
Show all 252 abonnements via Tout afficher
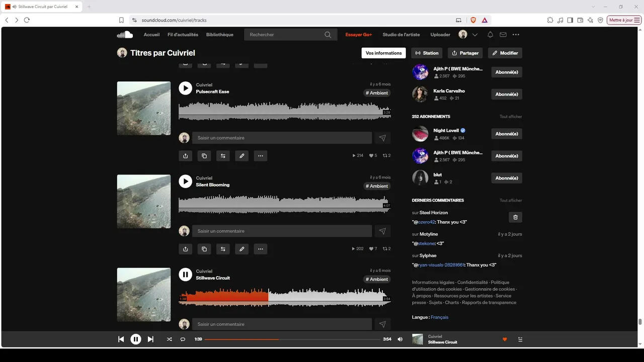511,117
